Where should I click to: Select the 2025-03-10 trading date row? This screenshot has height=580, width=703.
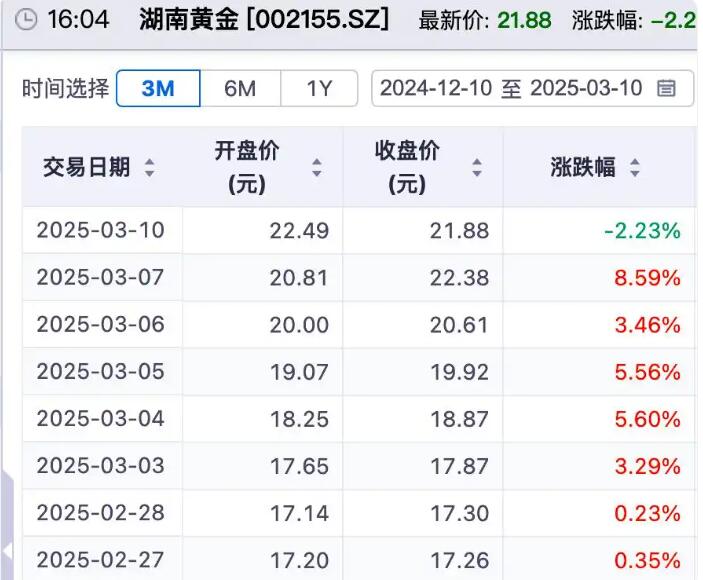pyautogui.click(x=100, y=231)
